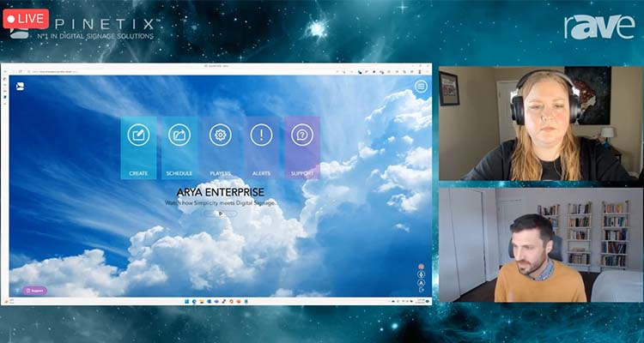This screenshot has width=644, height=343.
Task: Click the person icon below orange avatar
Action: (x=421, y=274)
